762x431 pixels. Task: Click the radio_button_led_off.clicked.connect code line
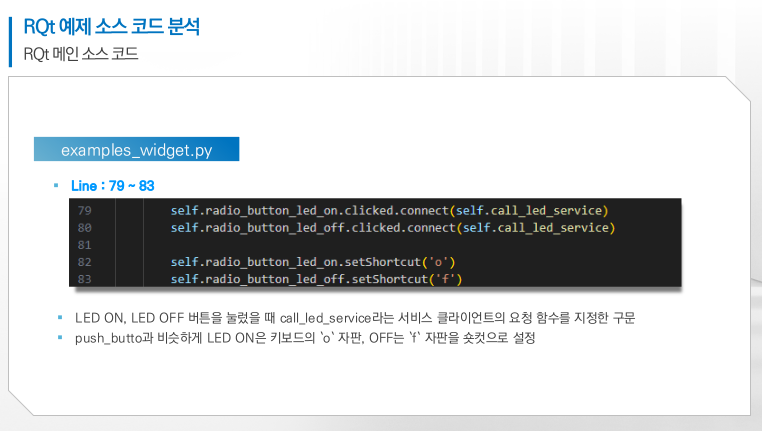coord(393,227)
